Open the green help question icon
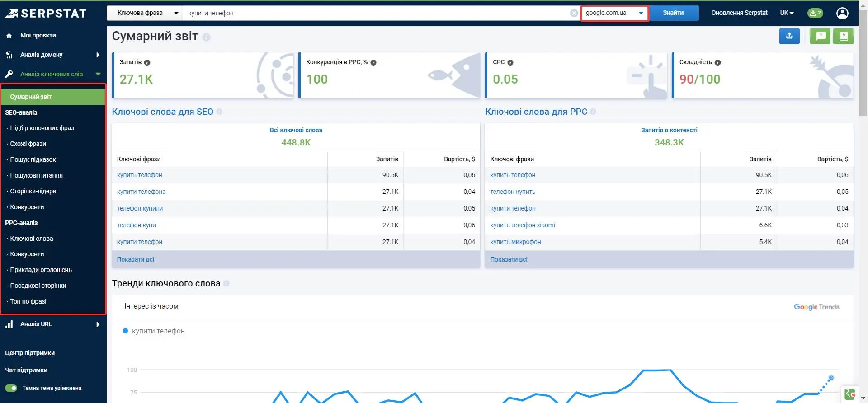Image resolution: width=868 pixels, height=403 pixels. click(x=843, y=36)
